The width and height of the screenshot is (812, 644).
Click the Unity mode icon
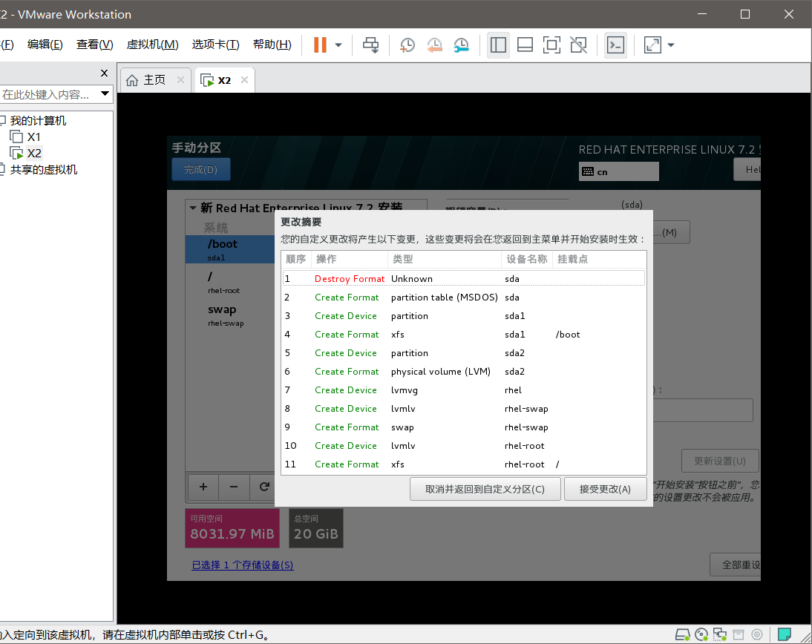tap(578, 45)
